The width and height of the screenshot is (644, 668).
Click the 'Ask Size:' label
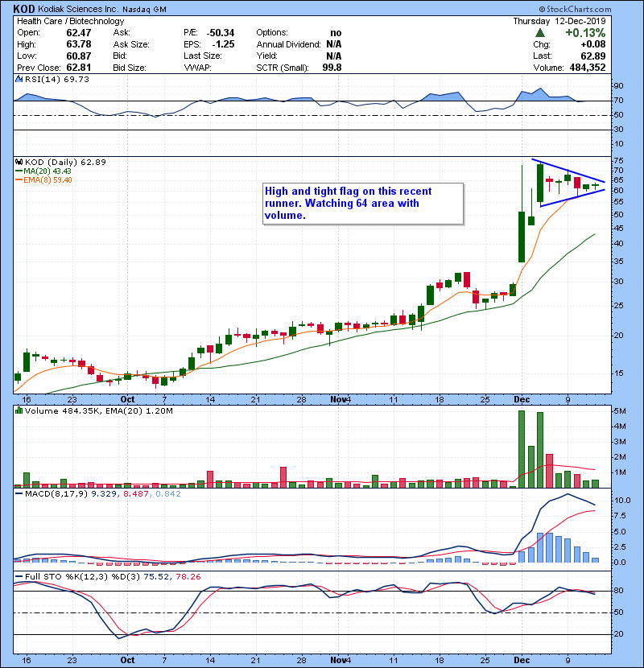131,44
